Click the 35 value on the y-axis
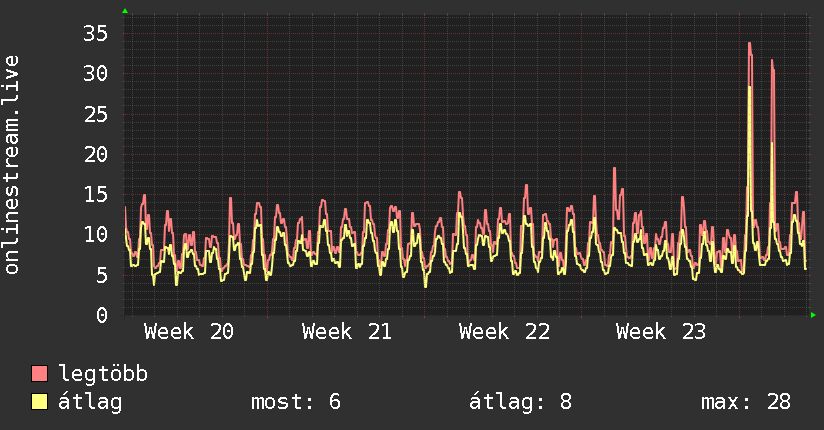The width and height of the screenshot is (824, 430). (95, 34)
